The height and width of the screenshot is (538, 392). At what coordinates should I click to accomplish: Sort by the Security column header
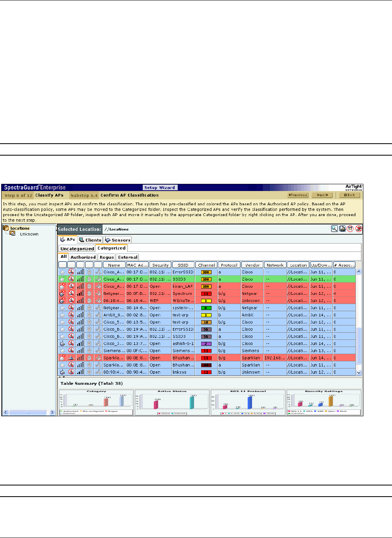pos(160,265)
